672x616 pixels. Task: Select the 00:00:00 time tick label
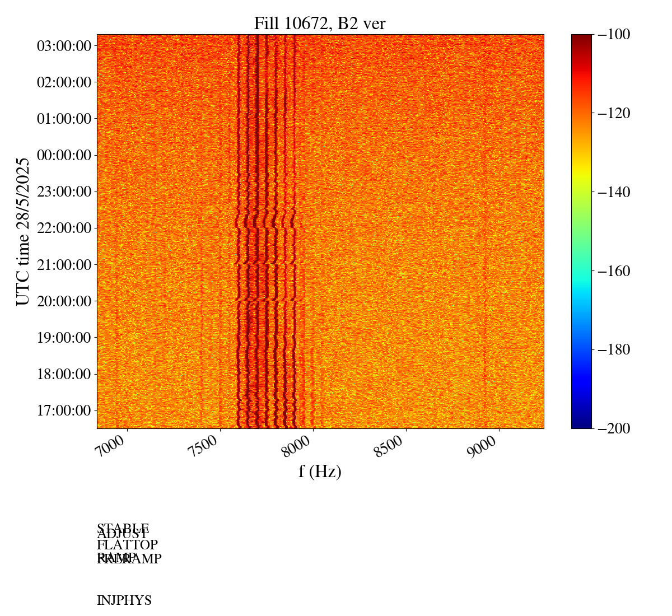(x=64, y=155)
